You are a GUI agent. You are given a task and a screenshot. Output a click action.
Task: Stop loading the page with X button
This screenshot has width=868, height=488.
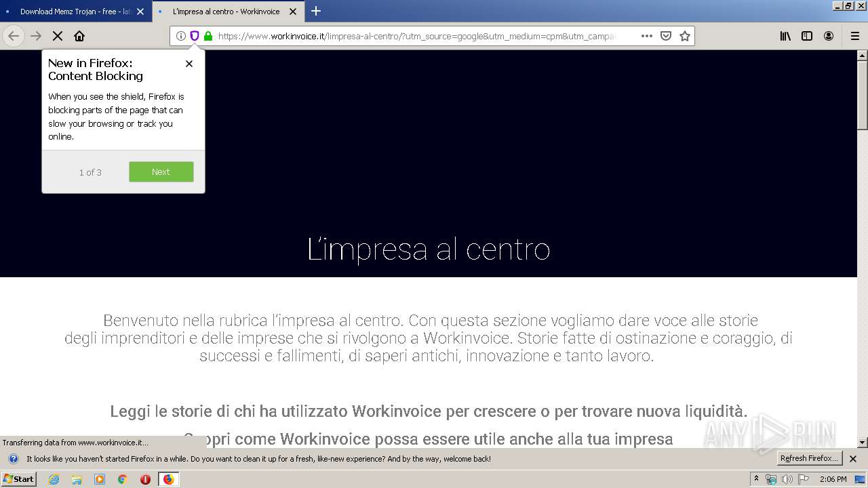pos(58,36)
